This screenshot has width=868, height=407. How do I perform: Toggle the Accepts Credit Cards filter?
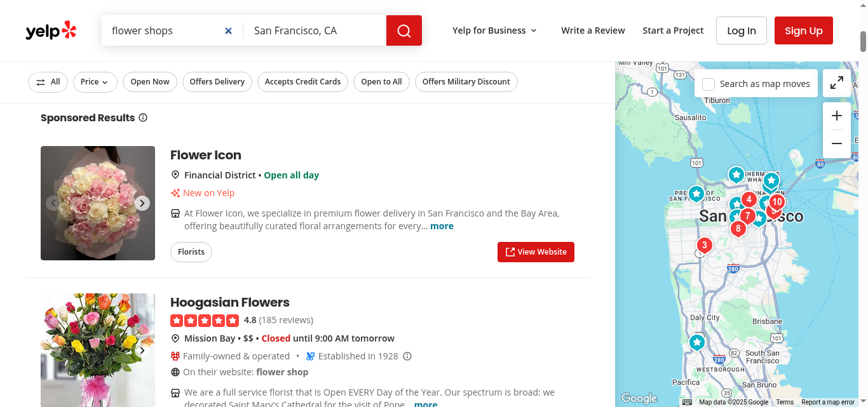303,82
